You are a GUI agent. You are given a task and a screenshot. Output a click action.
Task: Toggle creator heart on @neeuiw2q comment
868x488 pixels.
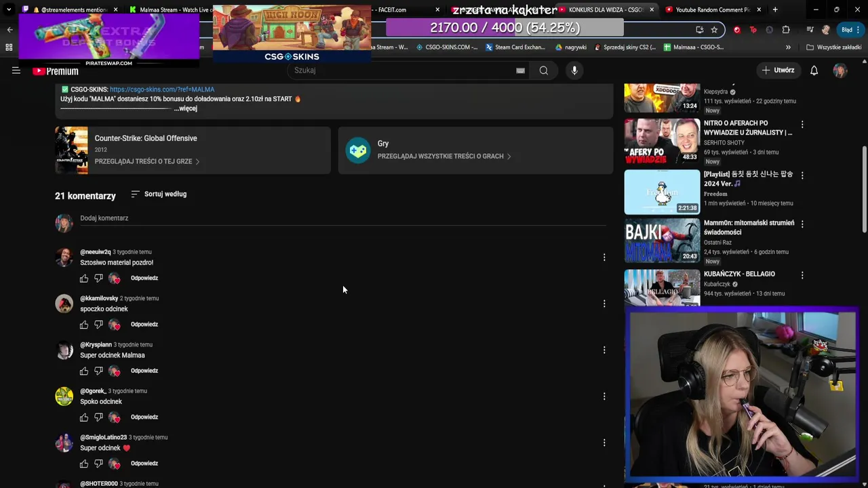(x=114, y=279)
